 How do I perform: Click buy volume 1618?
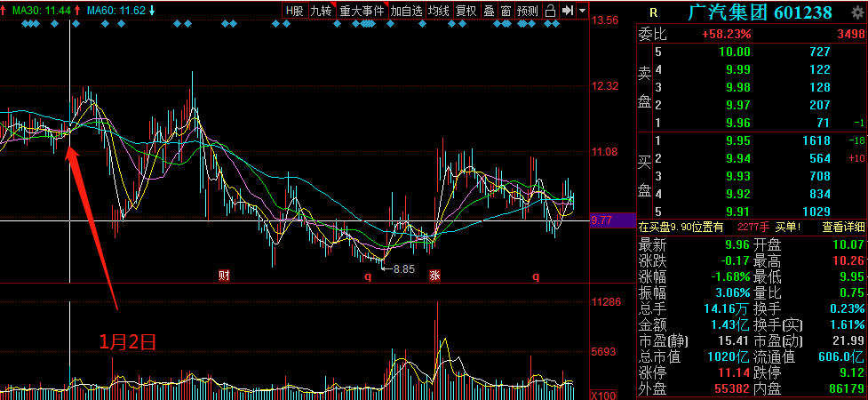tap(816, 140)
